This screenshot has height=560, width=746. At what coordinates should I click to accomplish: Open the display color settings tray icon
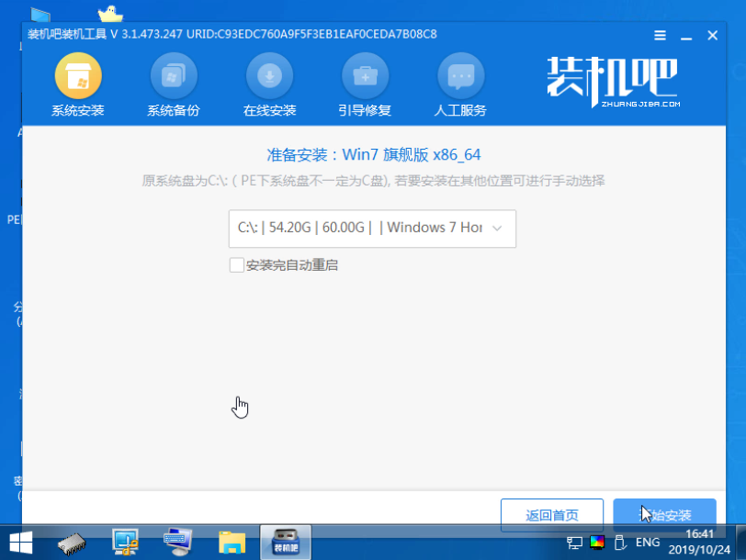coord(597,543)
